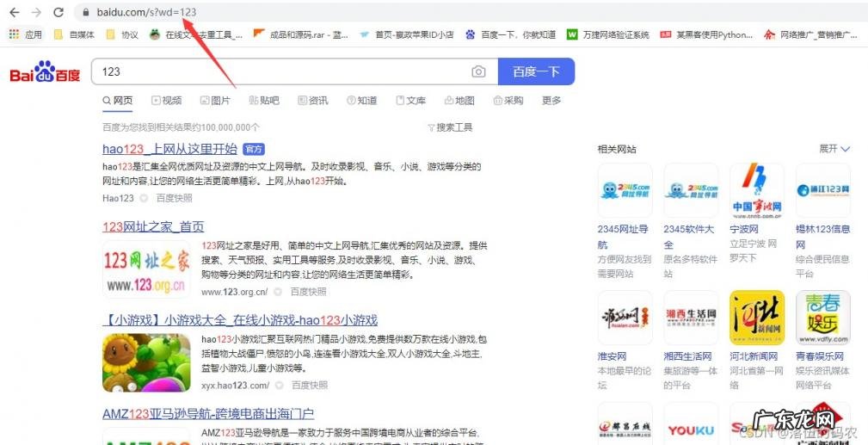
Task: Open the 湘西生活网 related site link
Action: (x=687, y=356)
